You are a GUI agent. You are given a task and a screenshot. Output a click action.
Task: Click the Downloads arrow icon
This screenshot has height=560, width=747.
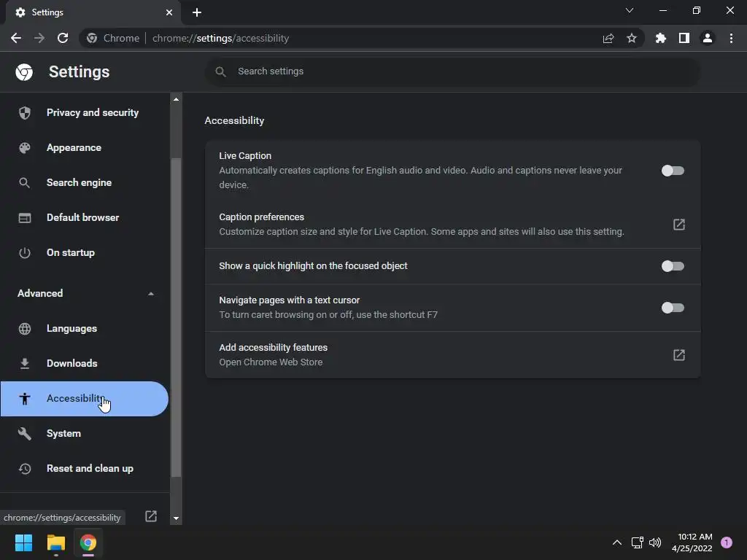click(24, 363)
